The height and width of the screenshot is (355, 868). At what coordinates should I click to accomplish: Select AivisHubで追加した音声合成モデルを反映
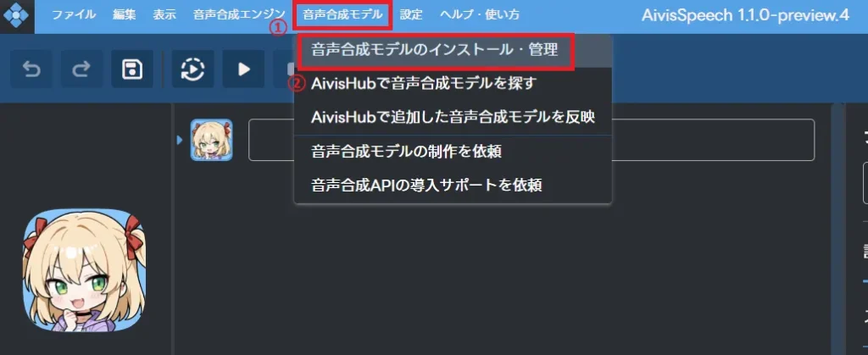453,117
